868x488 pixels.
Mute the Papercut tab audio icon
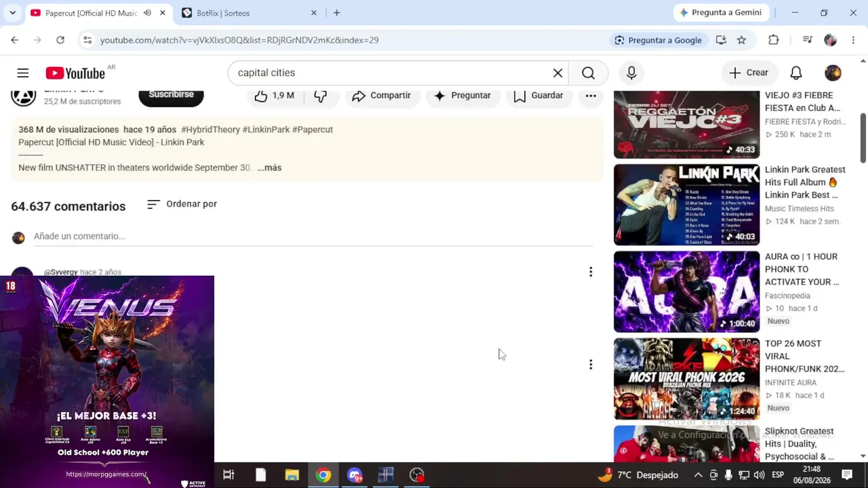point(147,13)
